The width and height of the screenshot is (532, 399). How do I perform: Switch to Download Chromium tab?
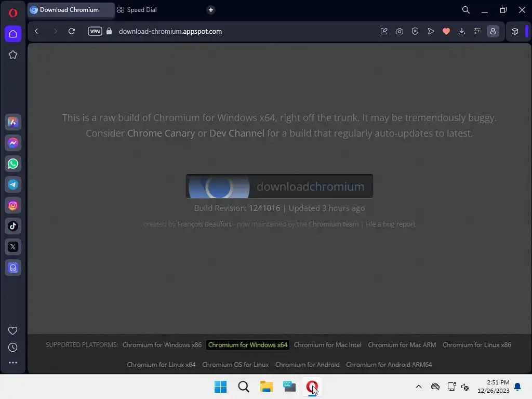click(71, 10)
